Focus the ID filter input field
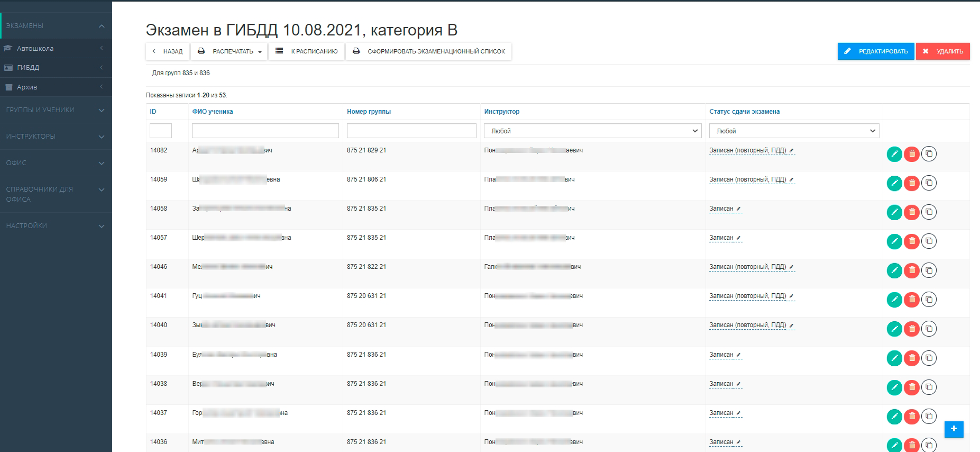The height and width of the screenshot is (452, 980). click(x=161, y=131)
